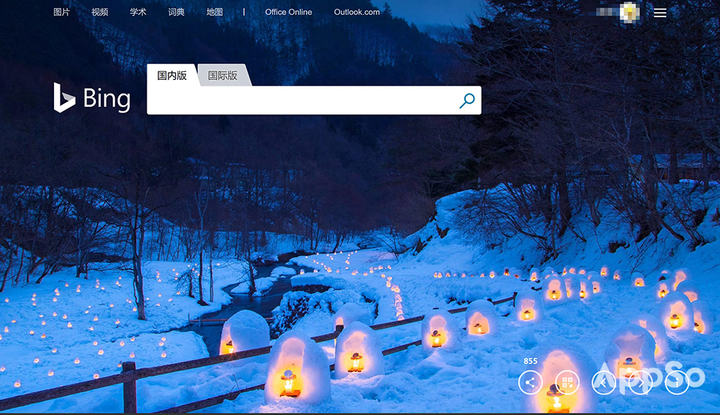The height and width of the screenshot is (415, 720).
Task: Switch to the 国际版 tab
Action: 223,75
